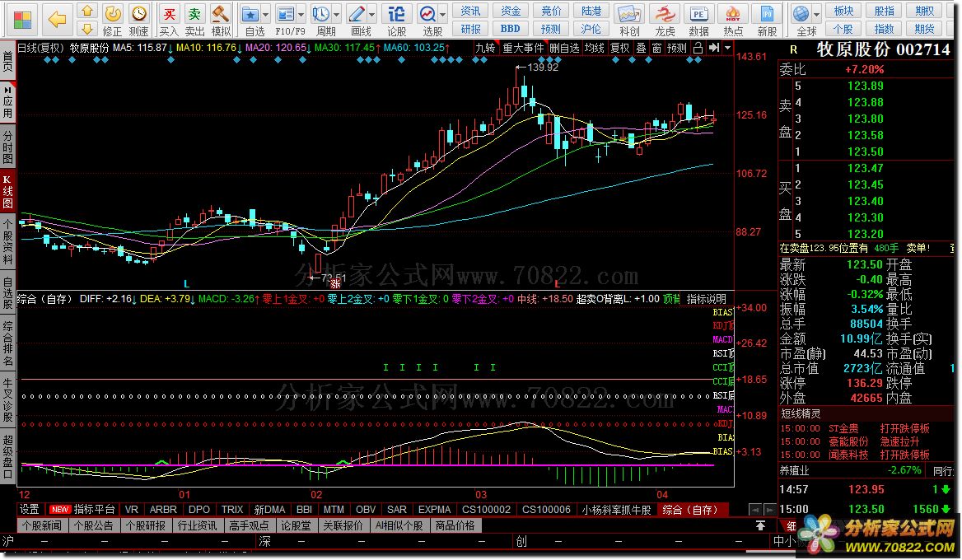
Task: Click the 周期 period icon
Action: point(321,20)
